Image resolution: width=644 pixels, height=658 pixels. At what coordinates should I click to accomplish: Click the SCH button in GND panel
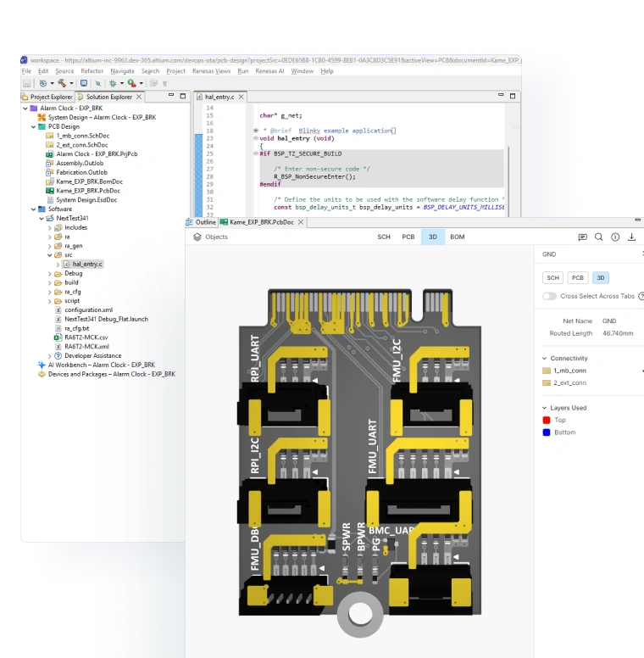click(553, 277)
